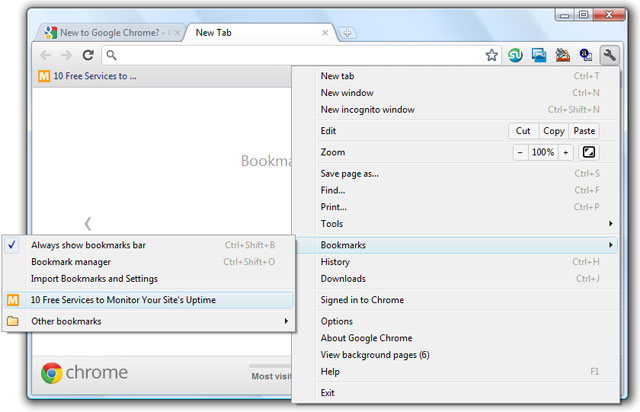Click the orange pencil extension icon
The image size is (640, 412).
pyautogui.click(x=562, y=55)
